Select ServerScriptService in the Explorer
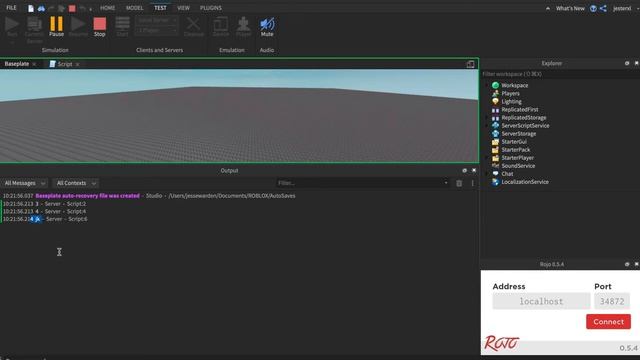Image resolution: width=640 pixels, height=360 pixels. tap(525, 126)
